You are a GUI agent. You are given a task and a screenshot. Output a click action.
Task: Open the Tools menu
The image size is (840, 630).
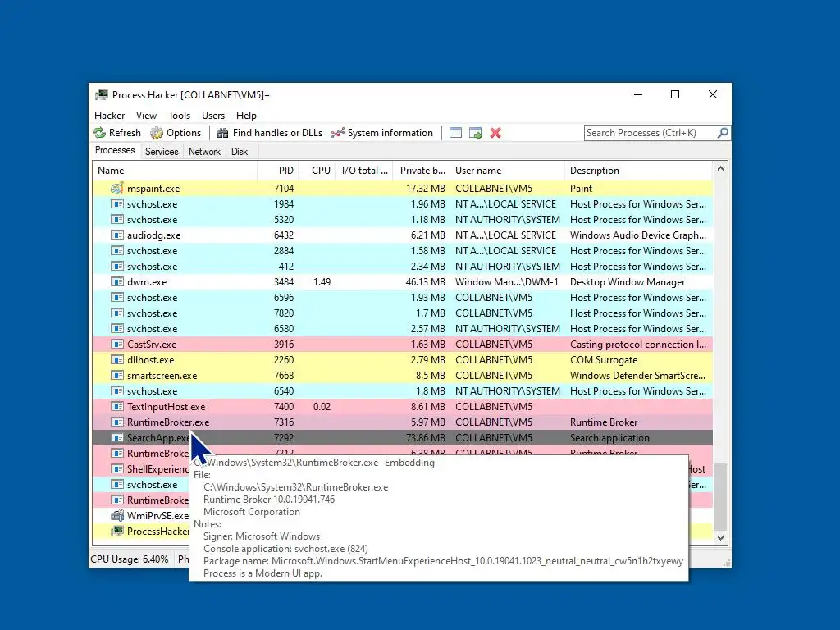[x=179, y=116]
